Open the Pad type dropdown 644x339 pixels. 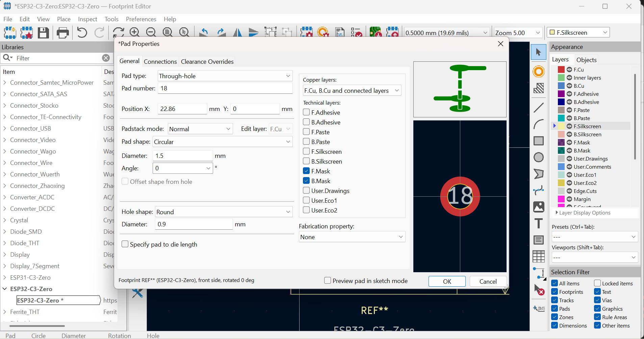[x=225, y=76]
